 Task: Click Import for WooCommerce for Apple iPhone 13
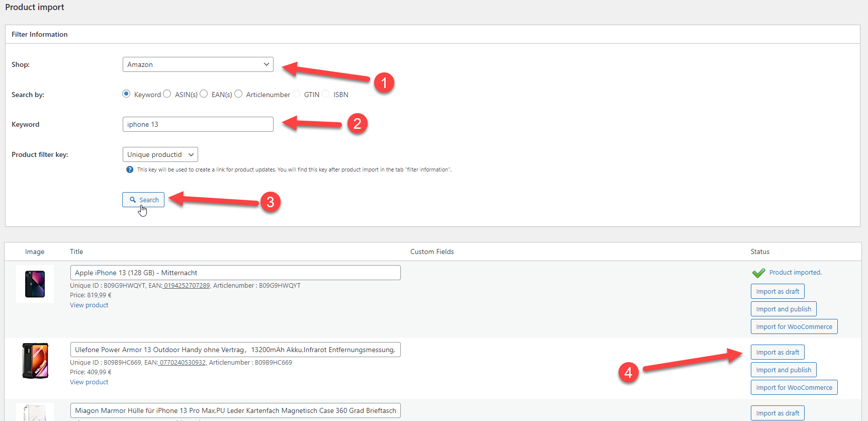coord(794,326)
